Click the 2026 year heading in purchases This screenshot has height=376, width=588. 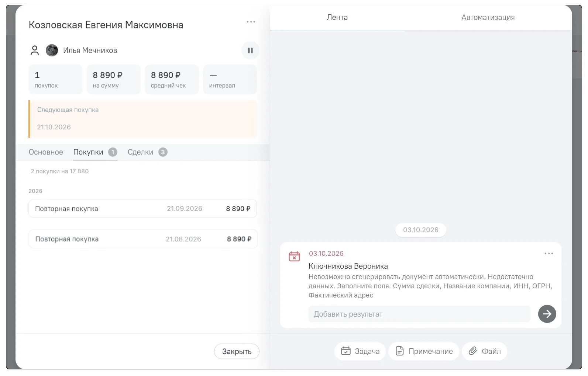coord(35,191)
